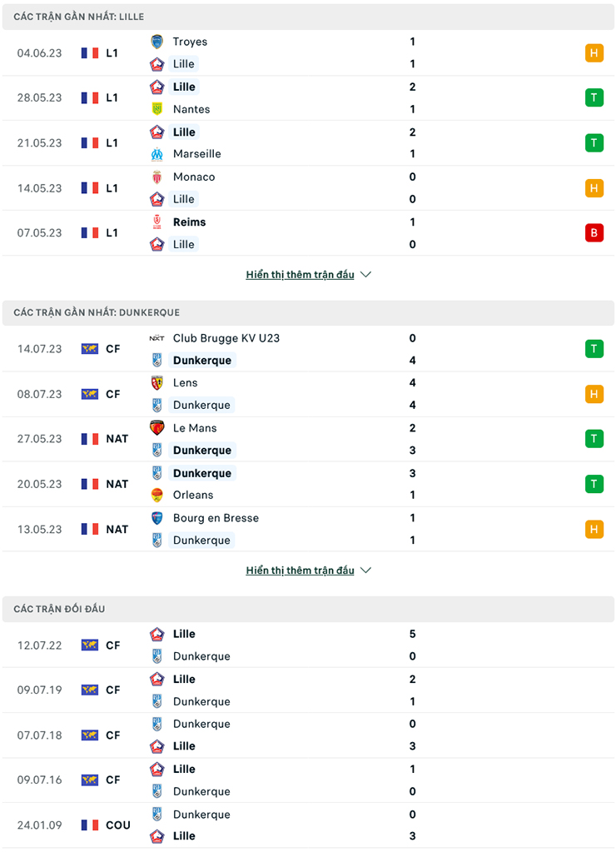Screen dimensions: 616x852
Task: Select the L1 league label on 28.05.23 row
Action: tap(112, 97)
